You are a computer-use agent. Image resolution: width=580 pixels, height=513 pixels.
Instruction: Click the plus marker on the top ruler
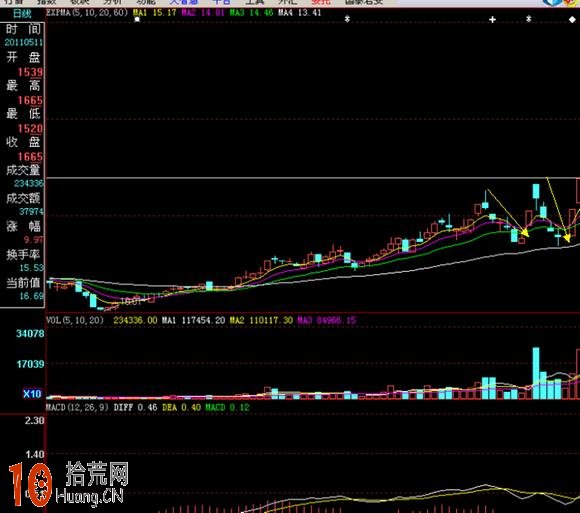tap(492, 19)
